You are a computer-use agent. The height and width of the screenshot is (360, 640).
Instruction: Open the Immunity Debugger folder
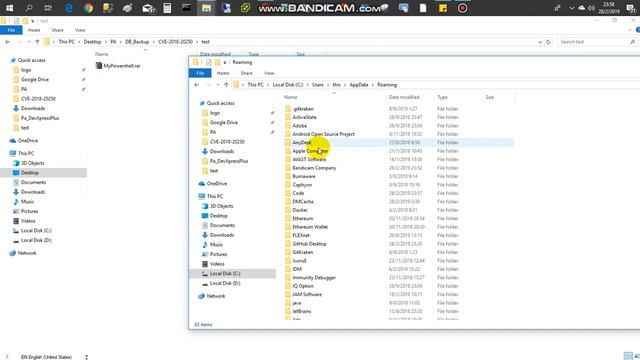click(x=314, y=278)
